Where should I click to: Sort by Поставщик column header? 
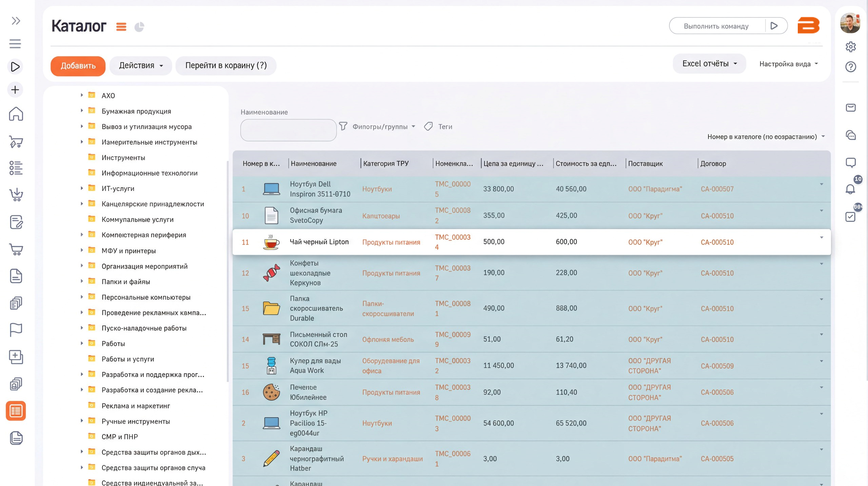click(x=645, y=164)
